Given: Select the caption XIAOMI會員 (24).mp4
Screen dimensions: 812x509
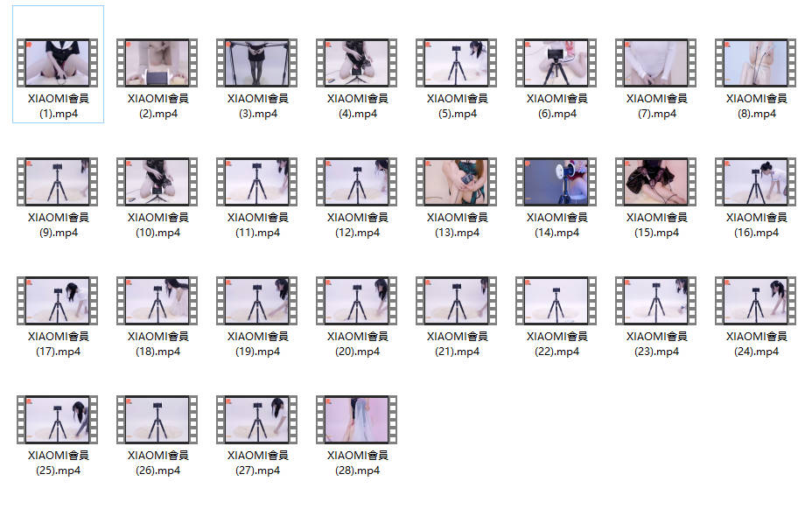Looking at the screenshot, I should 757,345.
